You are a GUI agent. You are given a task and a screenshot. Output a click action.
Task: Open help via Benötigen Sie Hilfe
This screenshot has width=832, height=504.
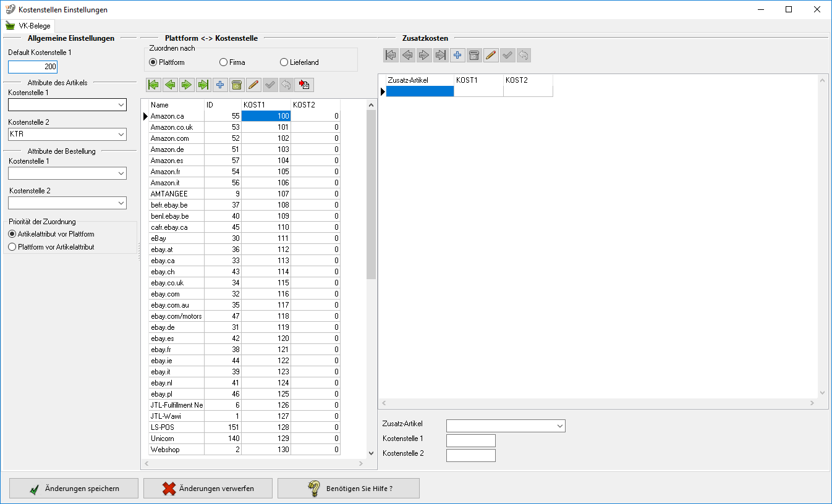(349, 488)
